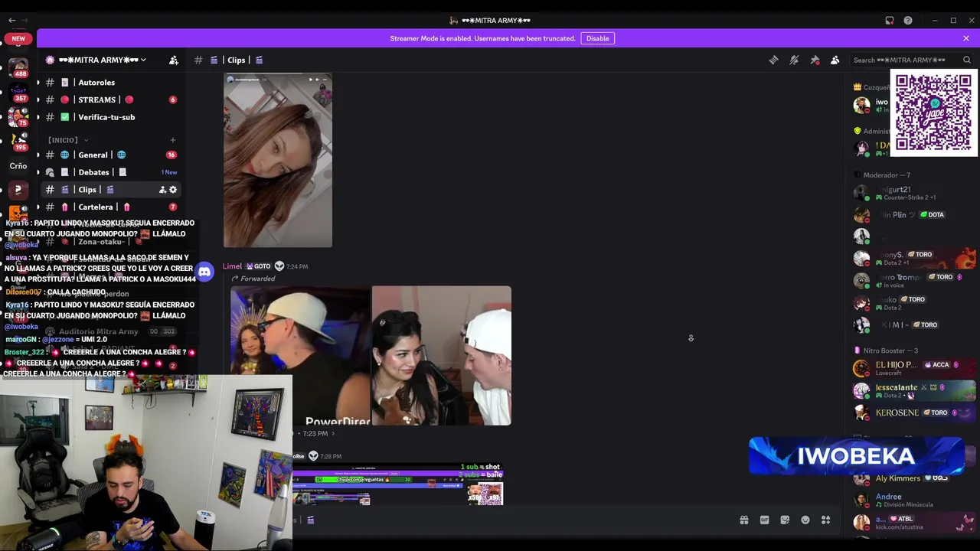Click back navigation arrow in title bar
Viewport: 980px width, 551px height.
[x=11, y=21]
